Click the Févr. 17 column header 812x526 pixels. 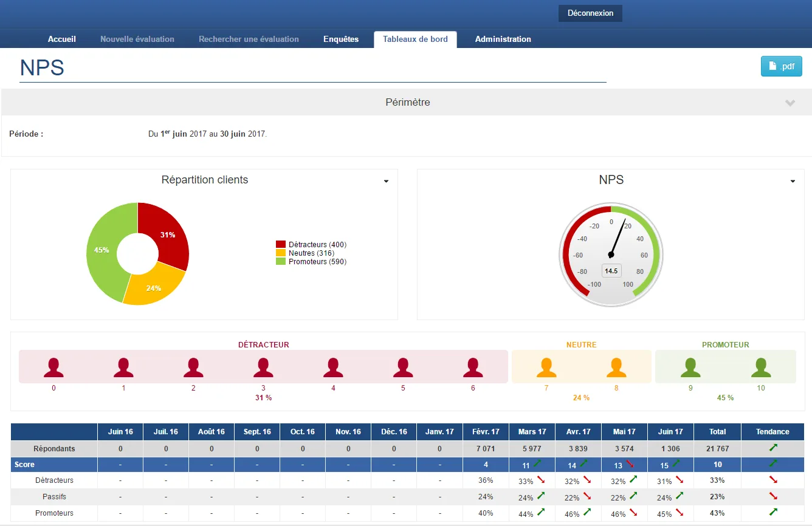coord(486,432)
